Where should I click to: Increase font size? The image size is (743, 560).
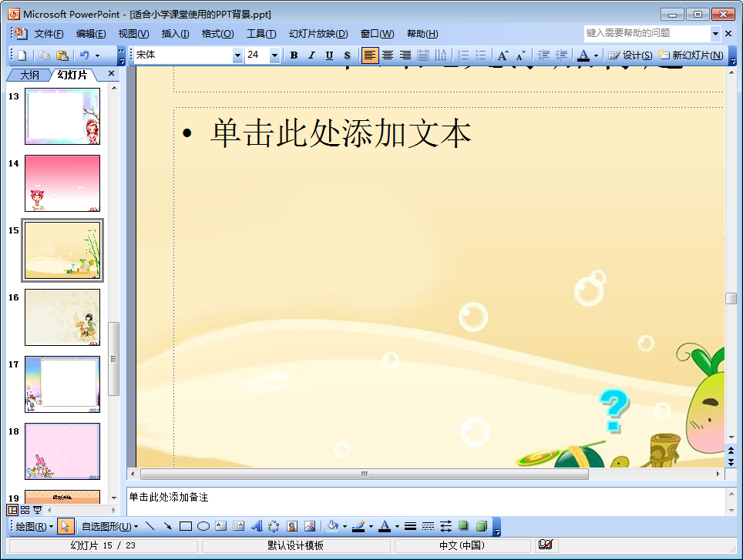click(503, 55)
